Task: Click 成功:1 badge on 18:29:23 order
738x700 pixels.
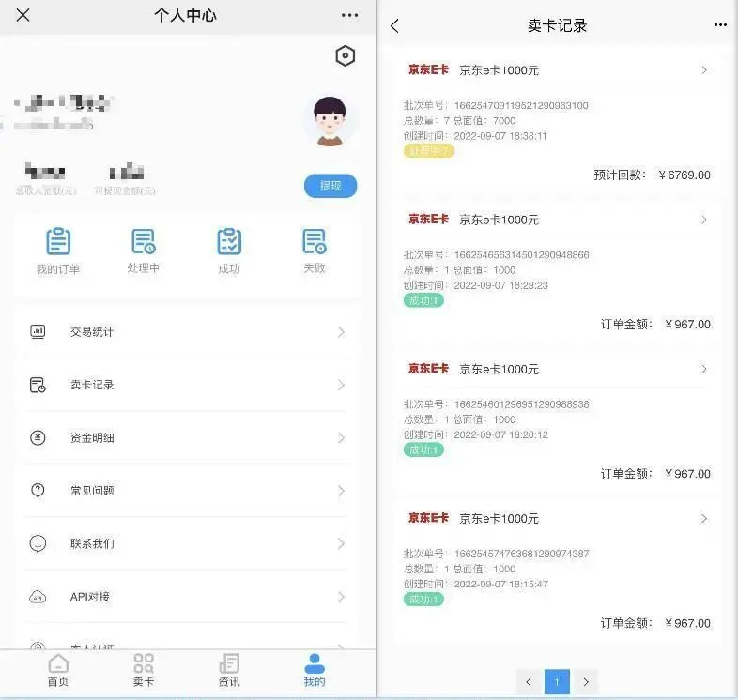Action: [423, 300]
